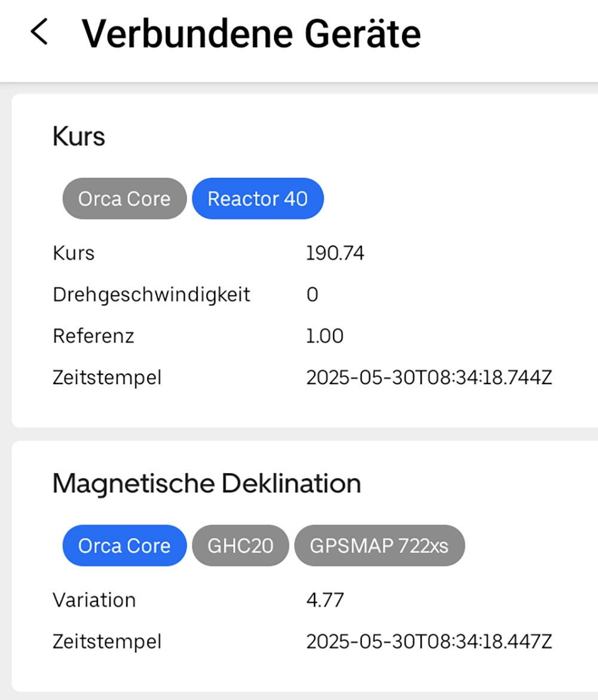Click the Referenz value 1.00
Screen dimensions: 598x700
coord(325,336)
